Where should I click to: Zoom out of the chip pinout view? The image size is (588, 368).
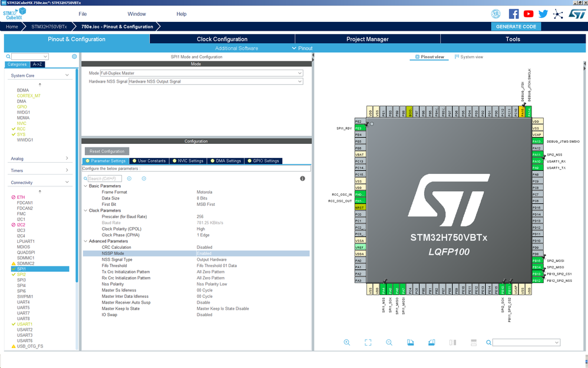389,343
